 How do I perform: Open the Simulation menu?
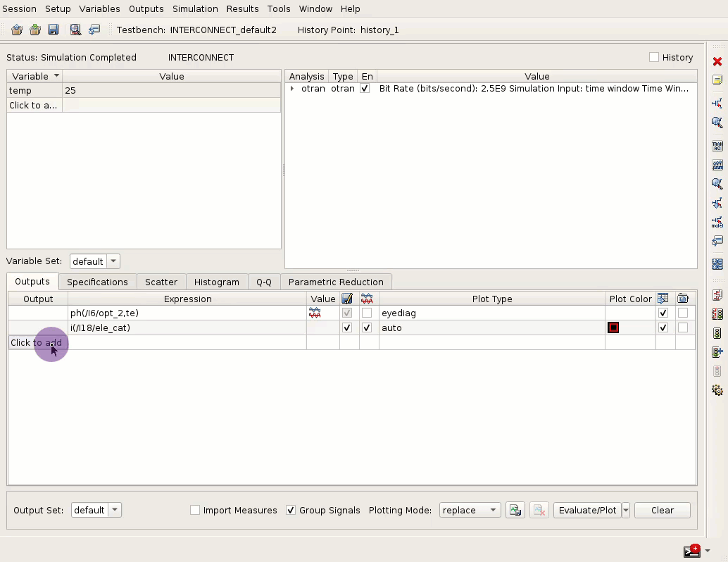[195, 9]
